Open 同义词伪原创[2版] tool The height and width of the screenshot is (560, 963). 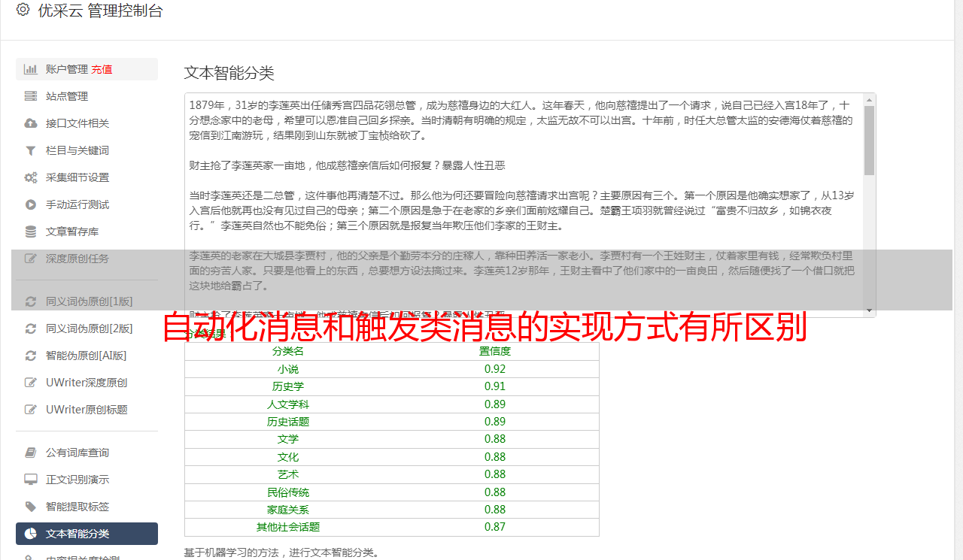click(x=87, y=328)
